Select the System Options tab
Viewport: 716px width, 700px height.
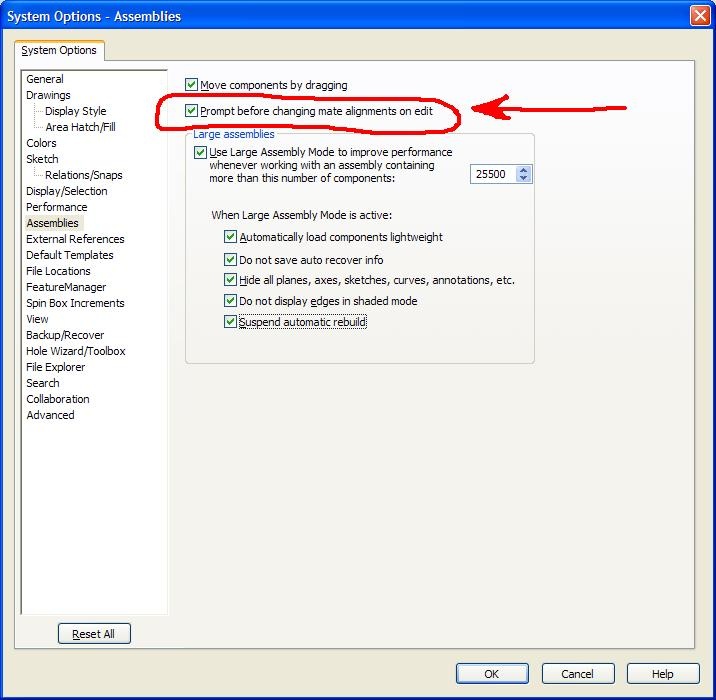pyautogui.click(x=59, y=50)
